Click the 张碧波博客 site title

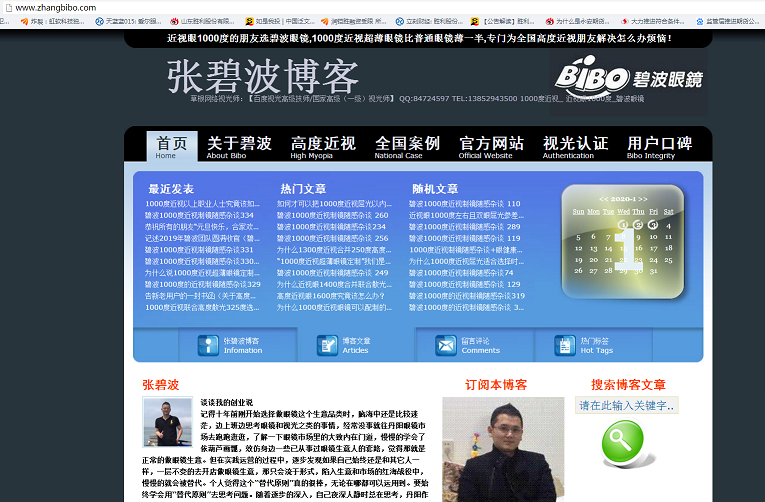pyautogui.click(x=263, y=77)
